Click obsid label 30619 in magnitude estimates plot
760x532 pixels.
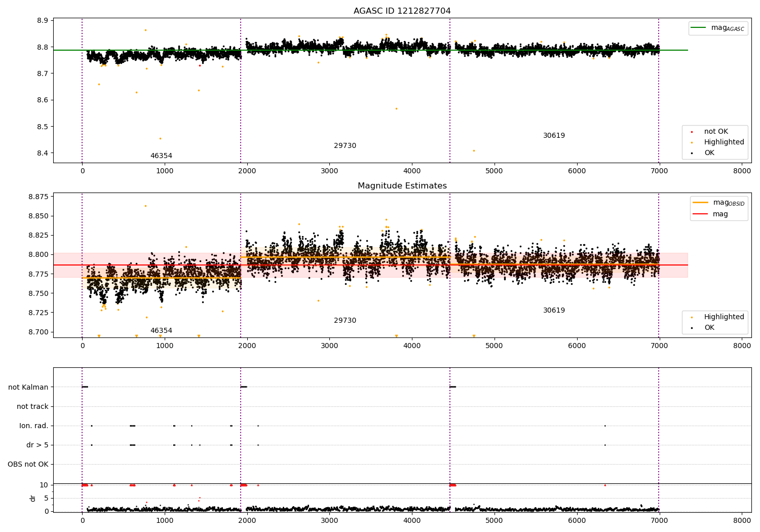point(554,311)
